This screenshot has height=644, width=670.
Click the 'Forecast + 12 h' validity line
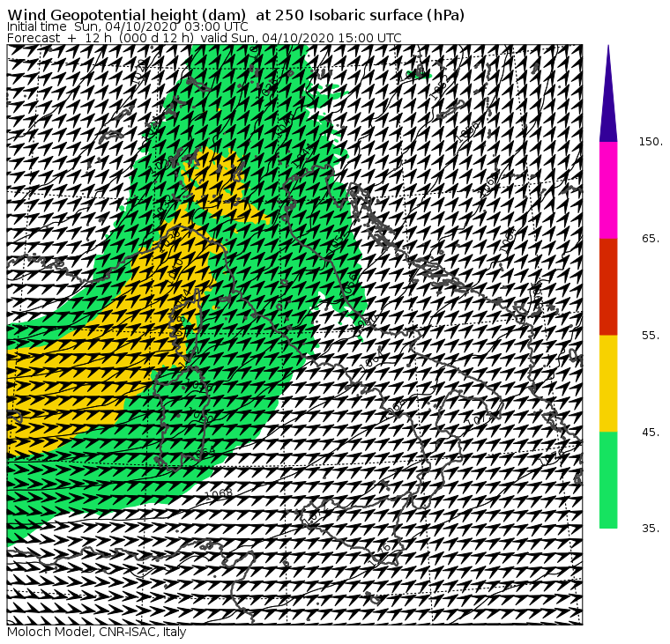(x=205, y=38)
